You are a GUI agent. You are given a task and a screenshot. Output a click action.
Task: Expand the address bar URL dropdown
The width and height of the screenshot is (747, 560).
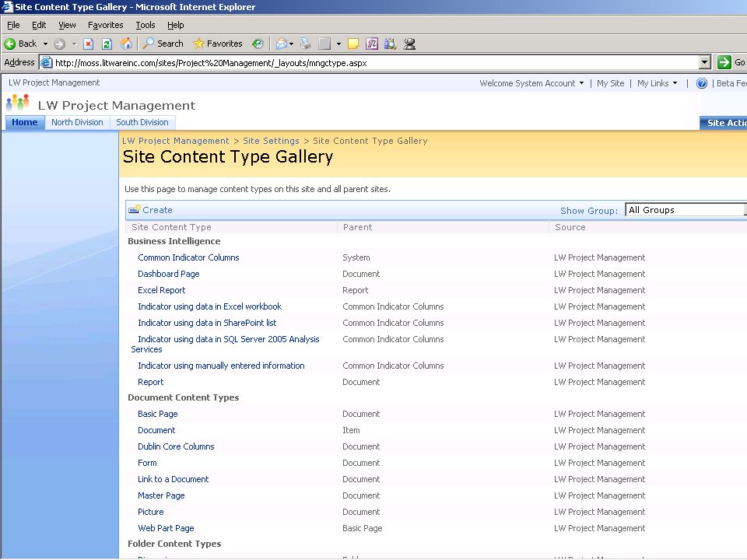(x=705, y=62)
